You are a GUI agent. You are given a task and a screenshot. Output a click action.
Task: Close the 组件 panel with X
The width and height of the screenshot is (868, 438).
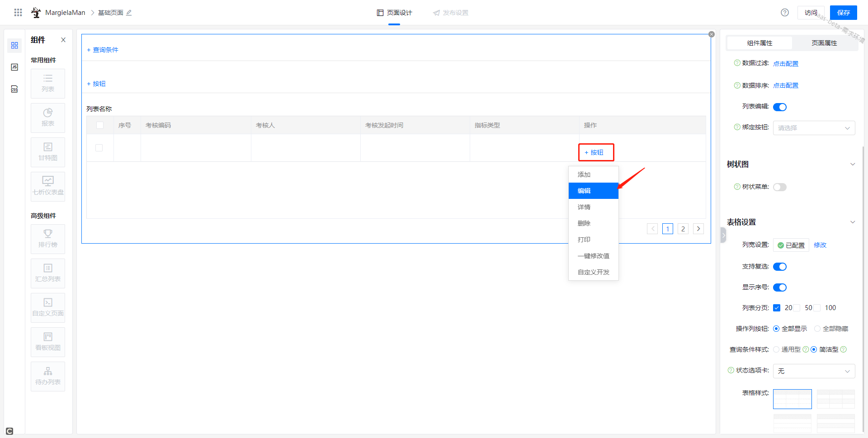63,40
